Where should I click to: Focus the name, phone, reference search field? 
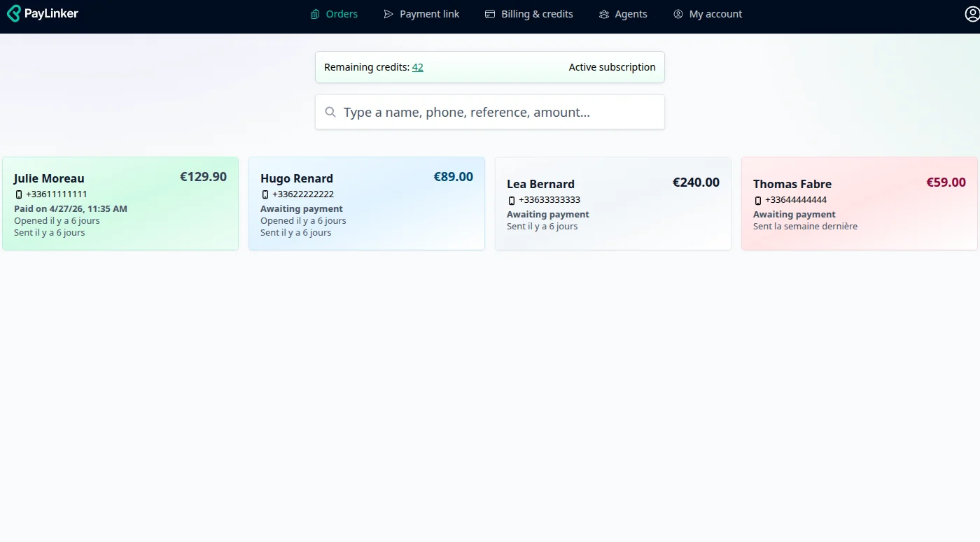click(x=490, y=112)
